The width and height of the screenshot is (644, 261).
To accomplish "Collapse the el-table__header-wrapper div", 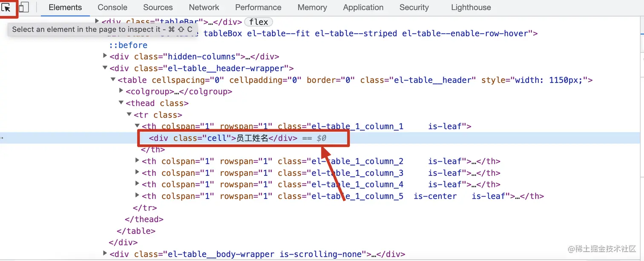I will click(105, 68).
